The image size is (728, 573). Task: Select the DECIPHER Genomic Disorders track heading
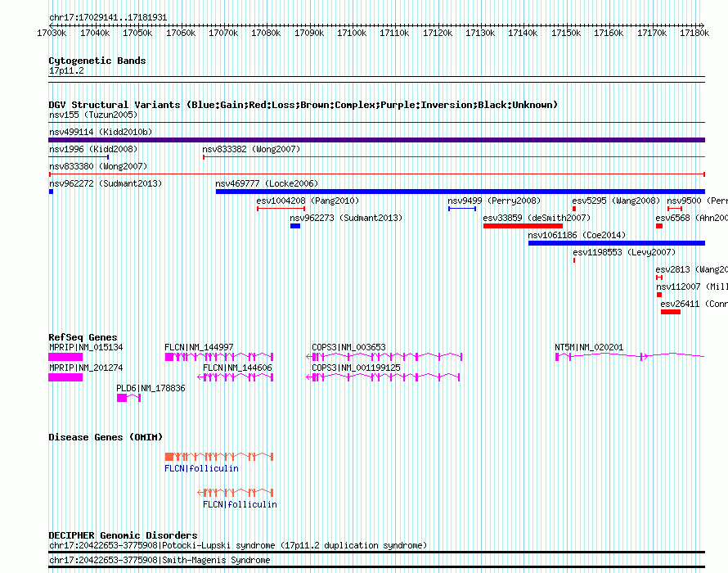123,535
